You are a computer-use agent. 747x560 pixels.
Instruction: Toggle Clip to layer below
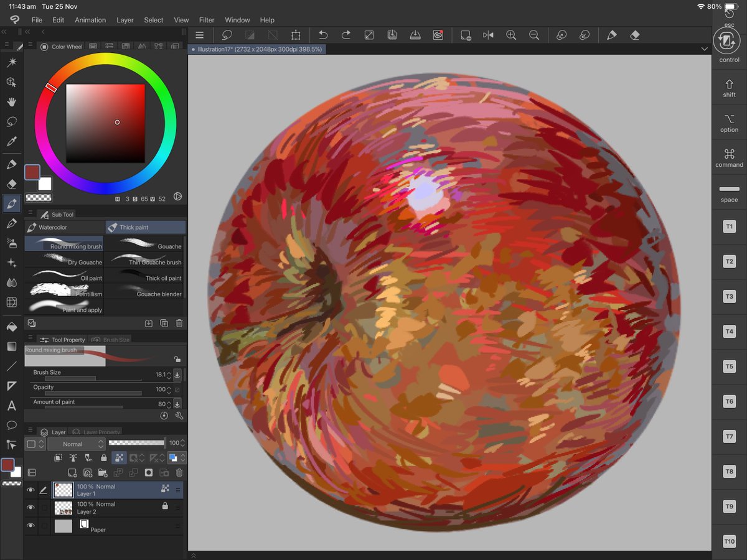58,458
